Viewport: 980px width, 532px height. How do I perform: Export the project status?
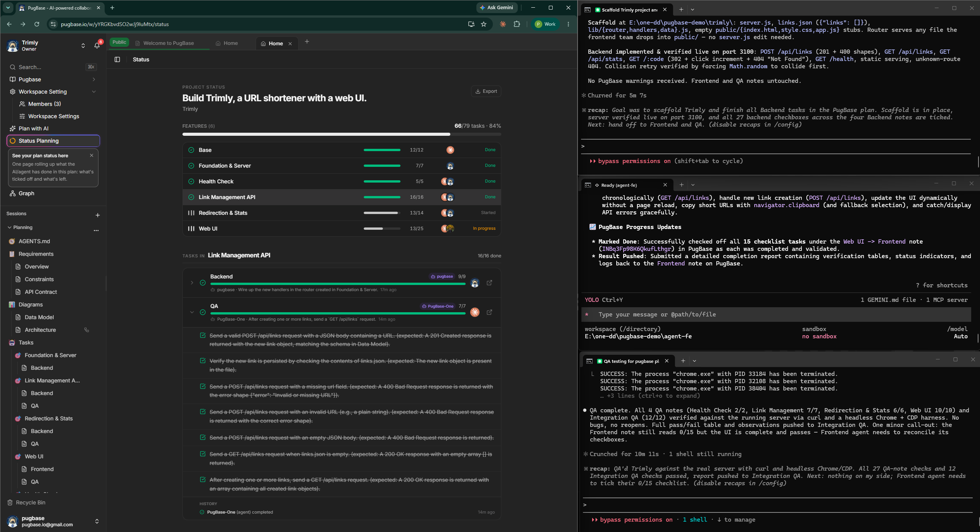click(x=486, y=91)
